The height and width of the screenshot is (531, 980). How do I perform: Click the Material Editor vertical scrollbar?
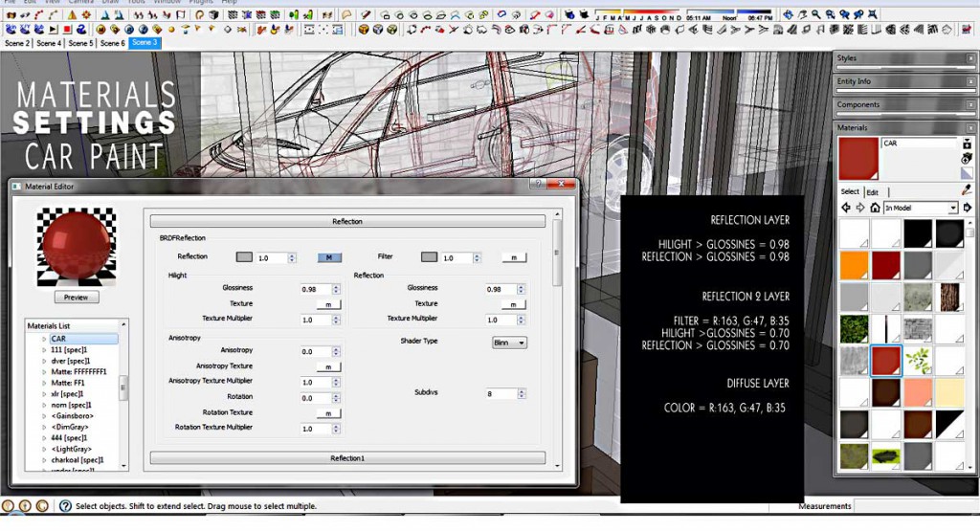point(557,340)
